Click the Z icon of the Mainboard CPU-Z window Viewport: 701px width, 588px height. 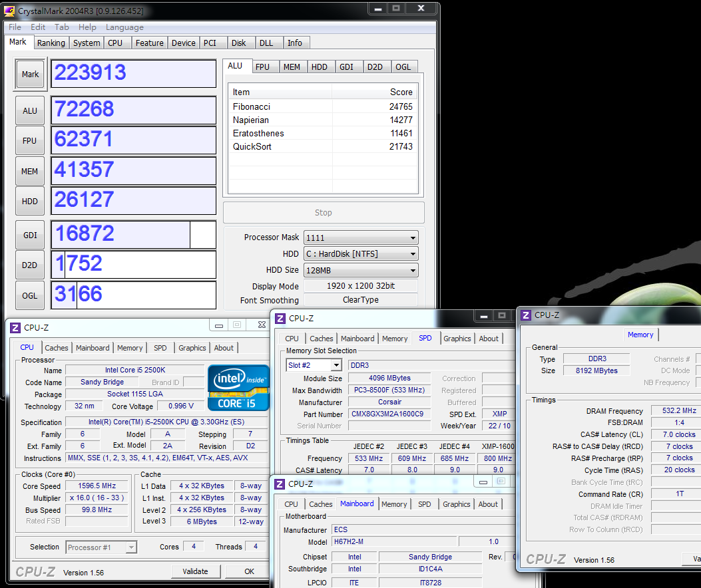(280, 484)
